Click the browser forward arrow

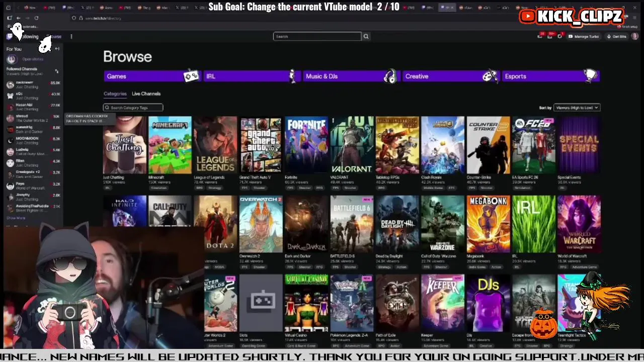click(27, 18)
